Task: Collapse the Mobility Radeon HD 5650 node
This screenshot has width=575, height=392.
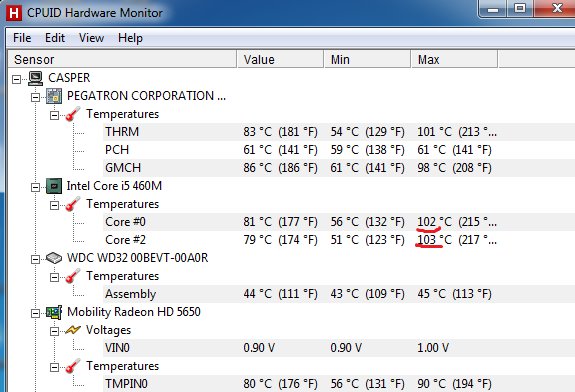Action: pyautogui.click(x=36, y=314)
